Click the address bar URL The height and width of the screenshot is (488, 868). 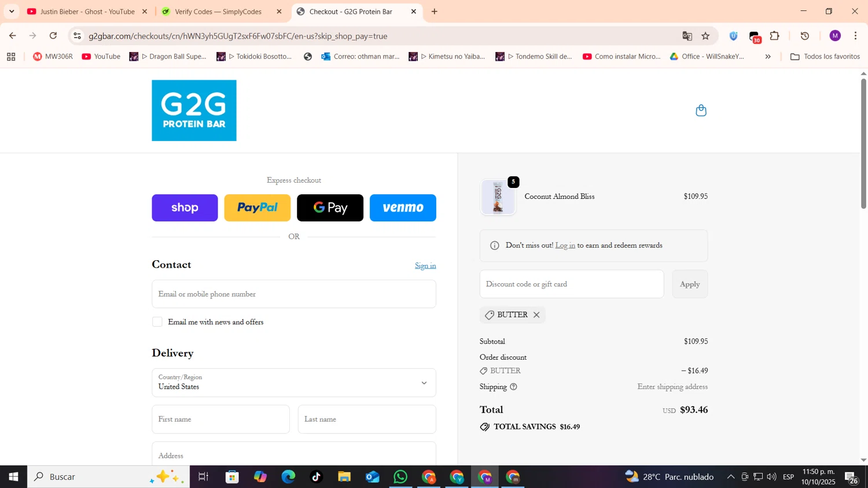point(238,36)
